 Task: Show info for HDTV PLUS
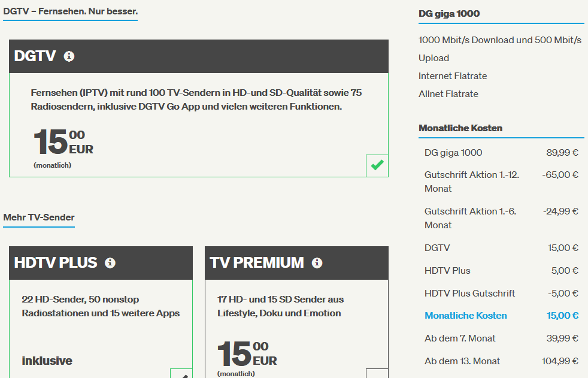(x=110, y=263)
